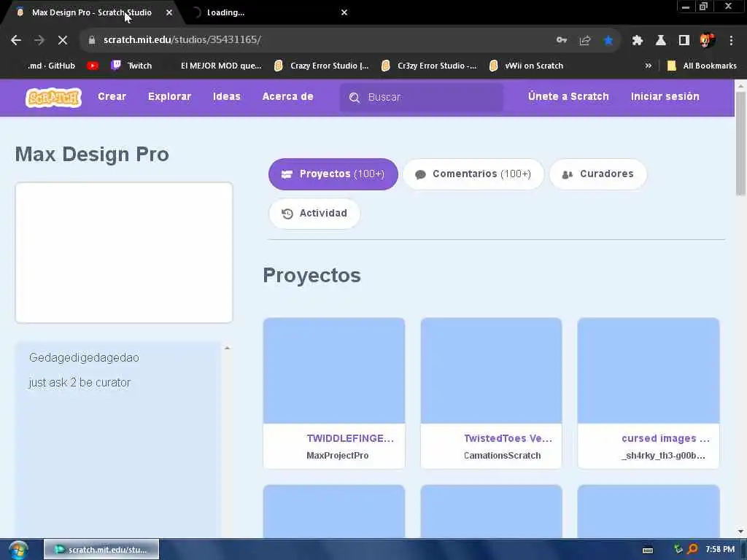
Task: Close the Max Design Pro tab
Action: tap(169, 12)
